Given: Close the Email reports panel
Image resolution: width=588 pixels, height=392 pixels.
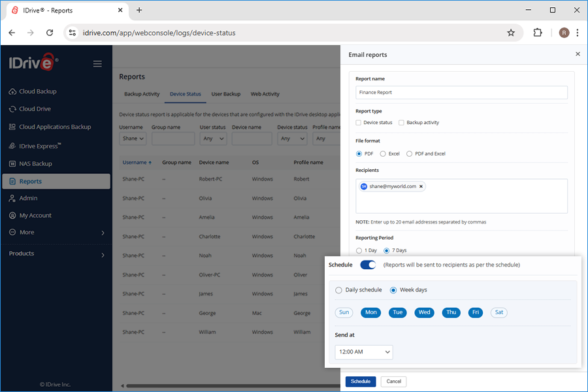Looking at the screenshot, I should (578, 54).
